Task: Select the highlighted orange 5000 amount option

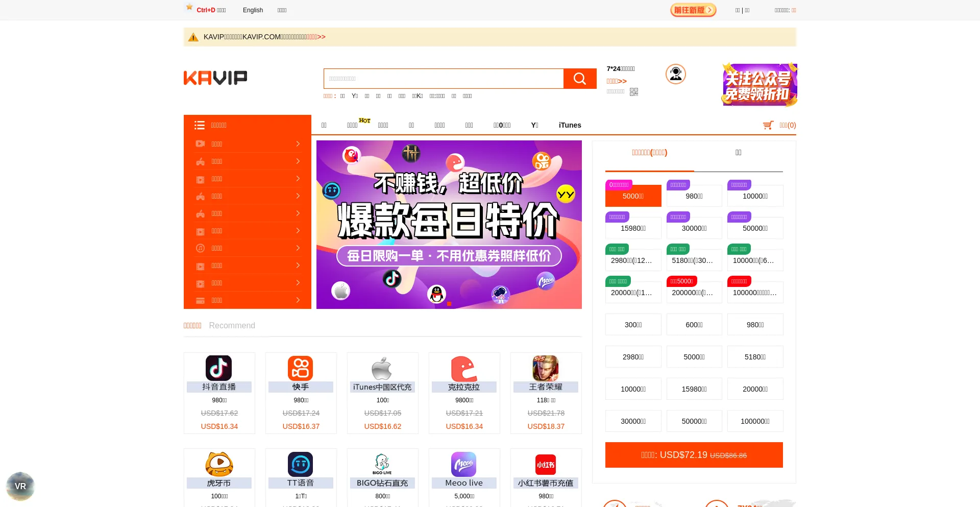Action: pos(633,196)
